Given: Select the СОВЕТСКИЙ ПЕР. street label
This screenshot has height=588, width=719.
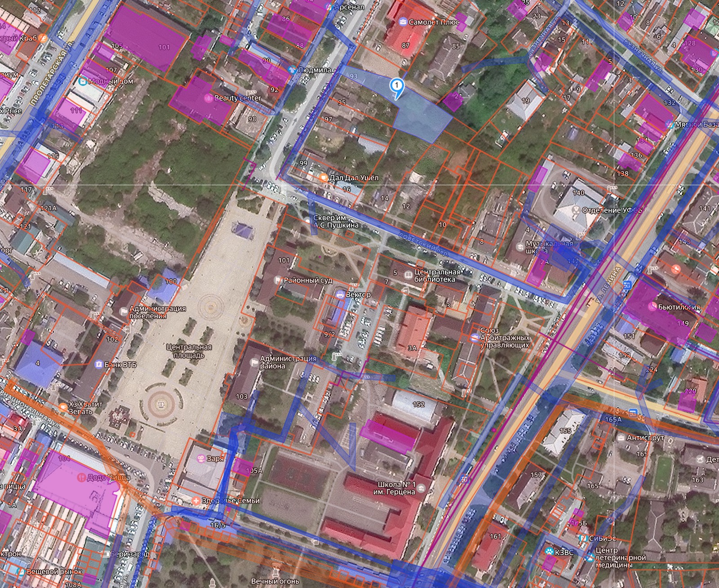Looking at the screenshot, I should (x=423, y=245).
